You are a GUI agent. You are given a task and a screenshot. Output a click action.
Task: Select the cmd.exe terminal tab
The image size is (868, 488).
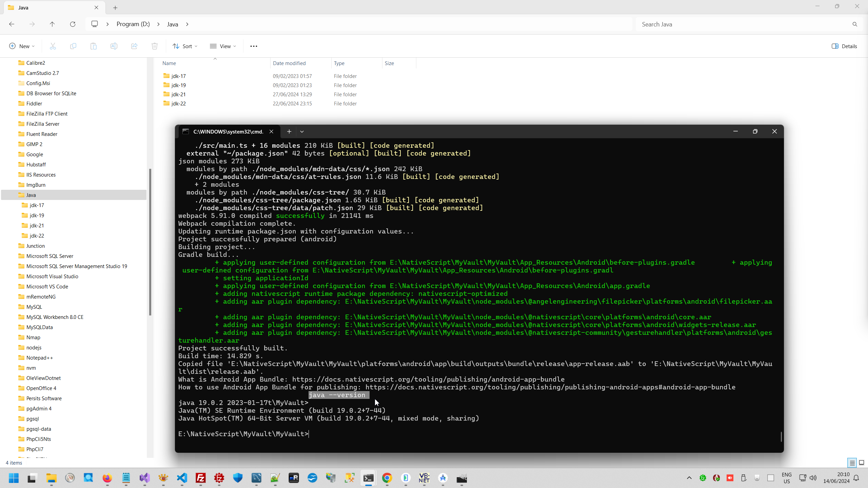(227, 131)
